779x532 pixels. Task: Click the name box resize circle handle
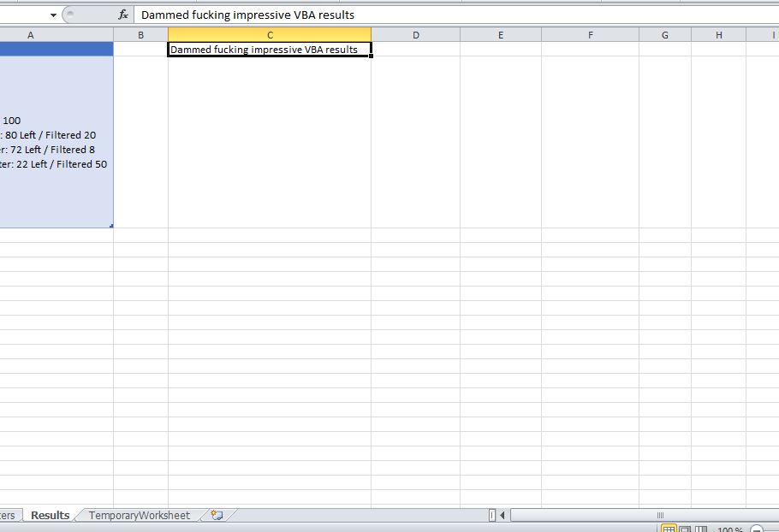click(x=70, y=15)
